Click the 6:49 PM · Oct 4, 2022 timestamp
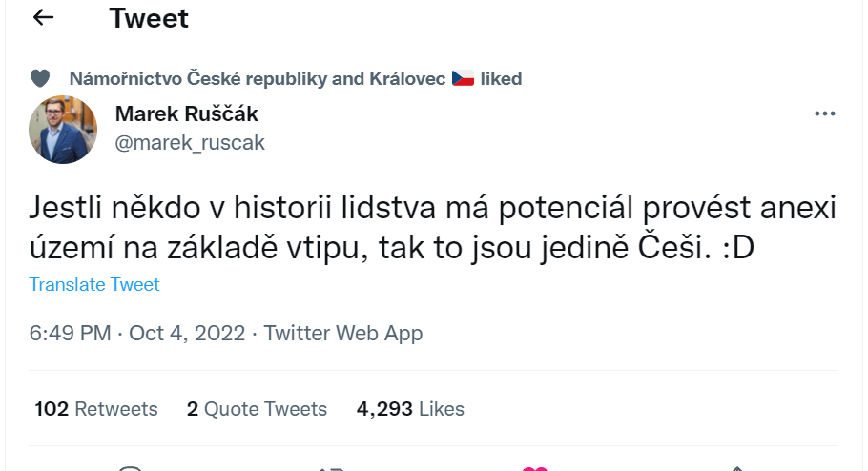 pos(137,334)
